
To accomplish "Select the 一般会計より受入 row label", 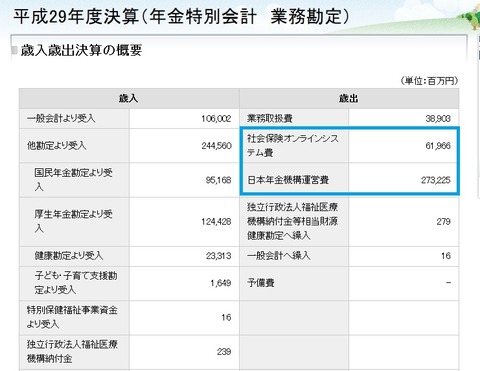I will (x=61, y=118).
